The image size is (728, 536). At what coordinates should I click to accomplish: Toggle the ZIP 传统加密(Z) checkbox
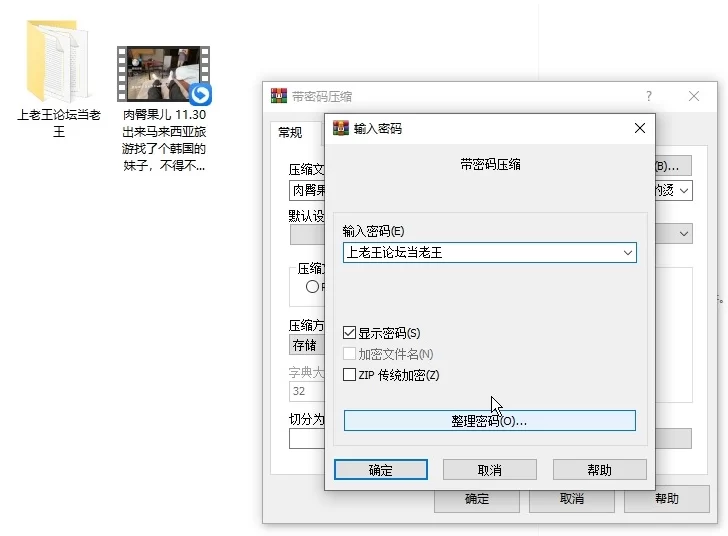[349, 374]
